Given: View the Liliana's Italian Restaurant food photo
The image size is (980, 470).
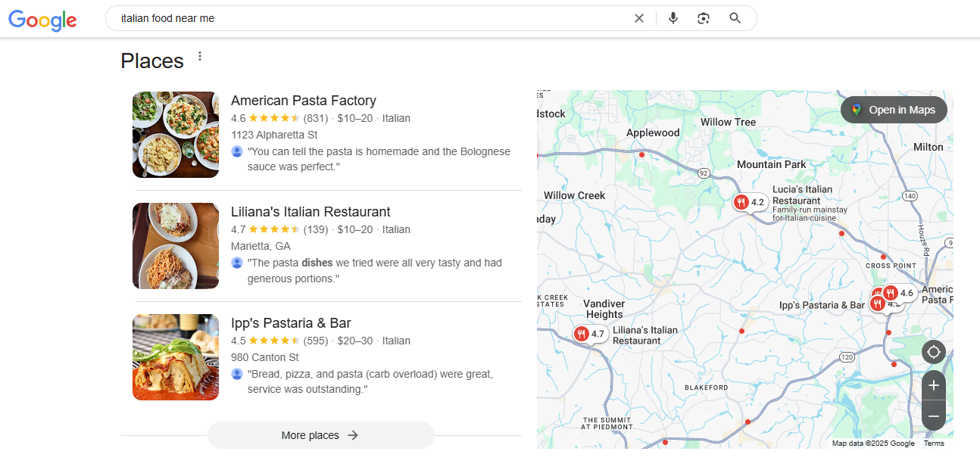Looking at the screenshot, I should tap(176, 246).
